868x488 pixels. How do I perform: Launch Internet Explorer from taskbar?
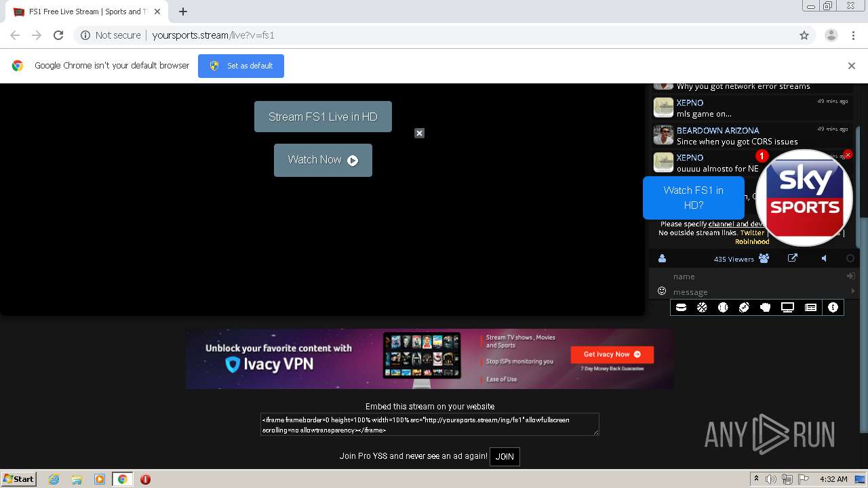[x=54, y=479]
